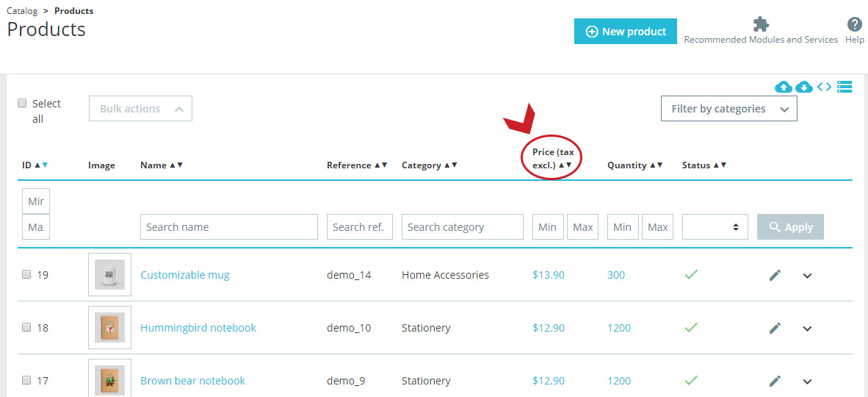Click the import (cloud download) icon
The image size is (868, 397).
(804, 87)
